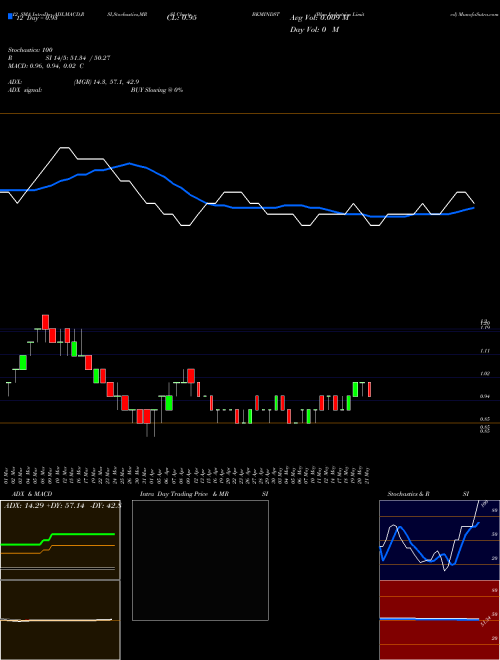
Task: Click the 'RSI 14/5: 51.34 / 50.27' reading
Action: (59, 58)
